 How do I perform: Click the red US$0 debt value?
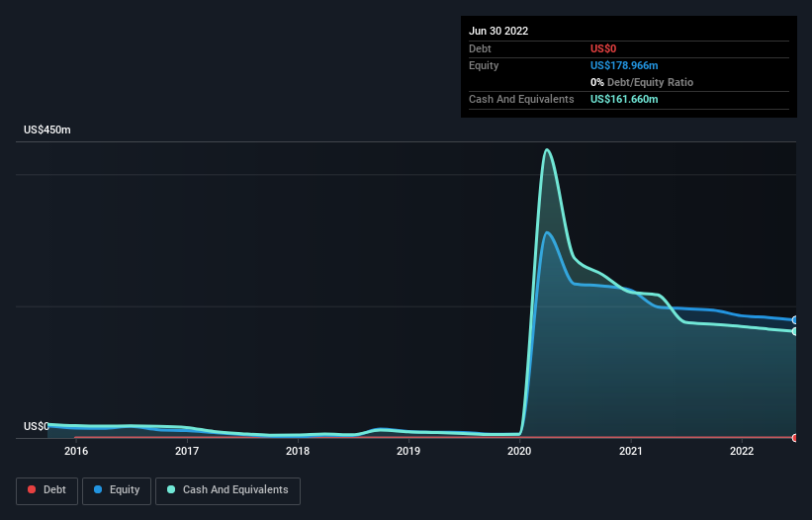pyautogui.click(x=603, y=48)
